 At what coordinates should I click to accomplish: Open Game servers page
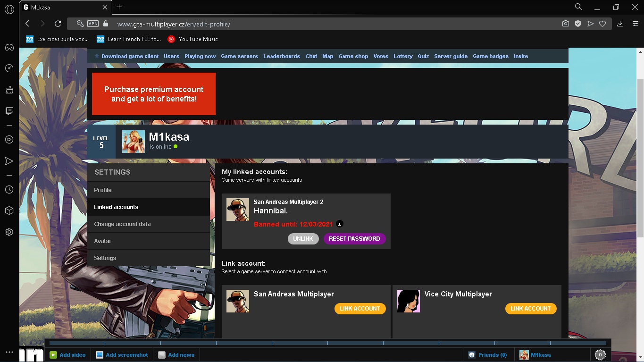click(240, 56)
